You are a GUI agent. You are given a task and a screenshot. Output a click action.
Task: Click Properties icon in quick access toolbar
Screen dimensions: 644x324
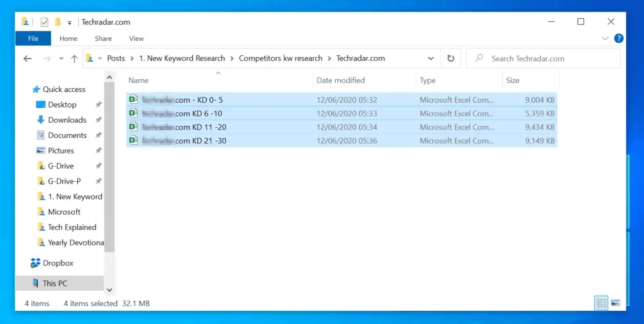[44, 22]
